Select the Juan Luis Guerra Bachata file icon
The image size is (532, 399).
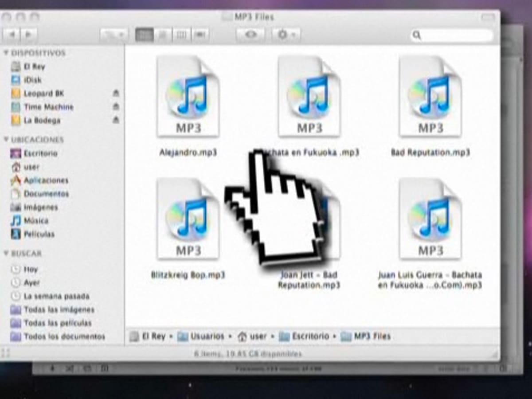pyautogui.click(x=430, y=219)
